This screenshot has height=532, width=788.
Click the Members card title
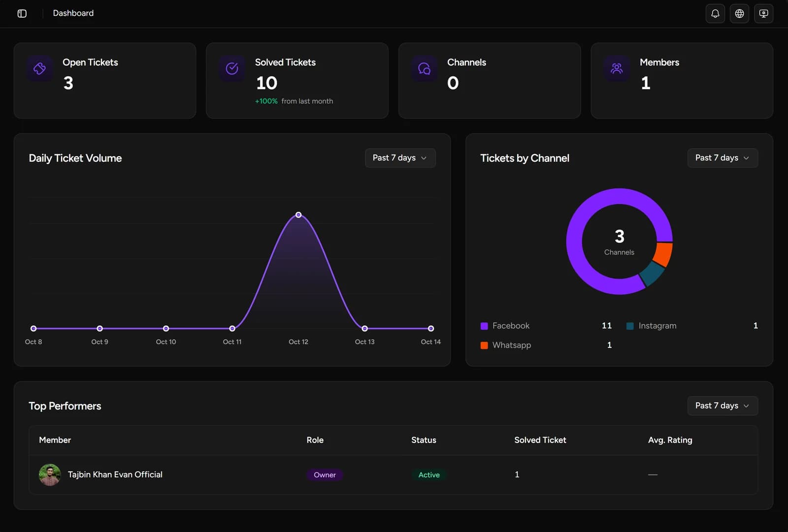coord(659,63)
